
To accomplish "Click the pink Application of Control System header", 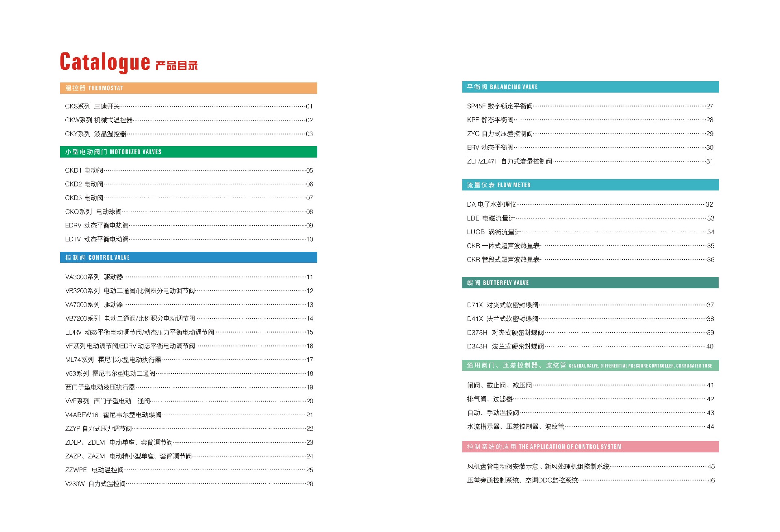I will (590, 447).
